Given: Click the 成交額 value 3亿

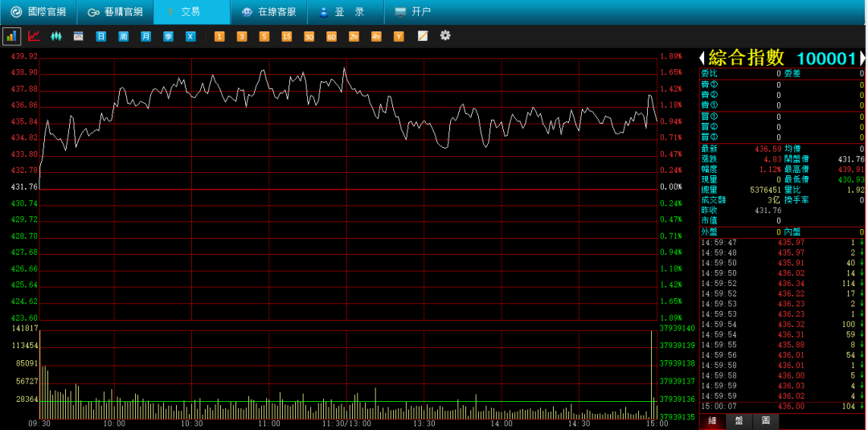Looking at the screenshot, I should pyautogui.click(x=774, y=200).
